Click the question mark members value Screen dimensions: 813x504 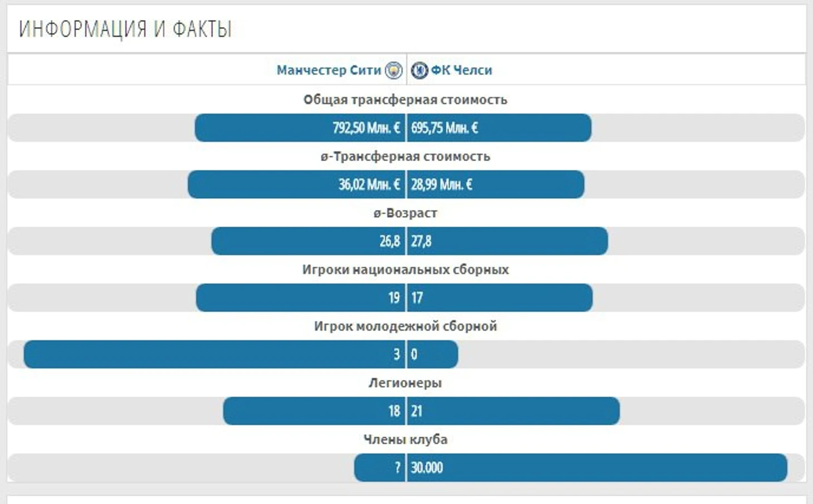pos(398,468)
